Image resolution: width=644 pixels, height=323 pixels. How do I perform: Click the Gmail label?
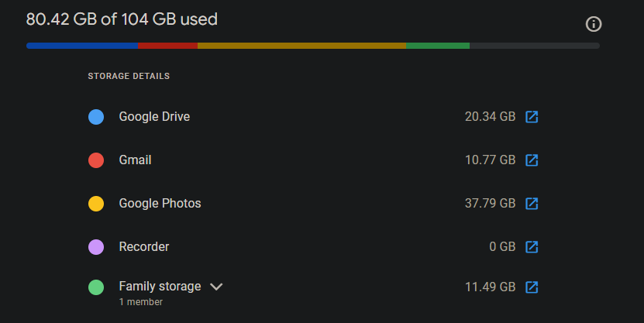(135, 160)
